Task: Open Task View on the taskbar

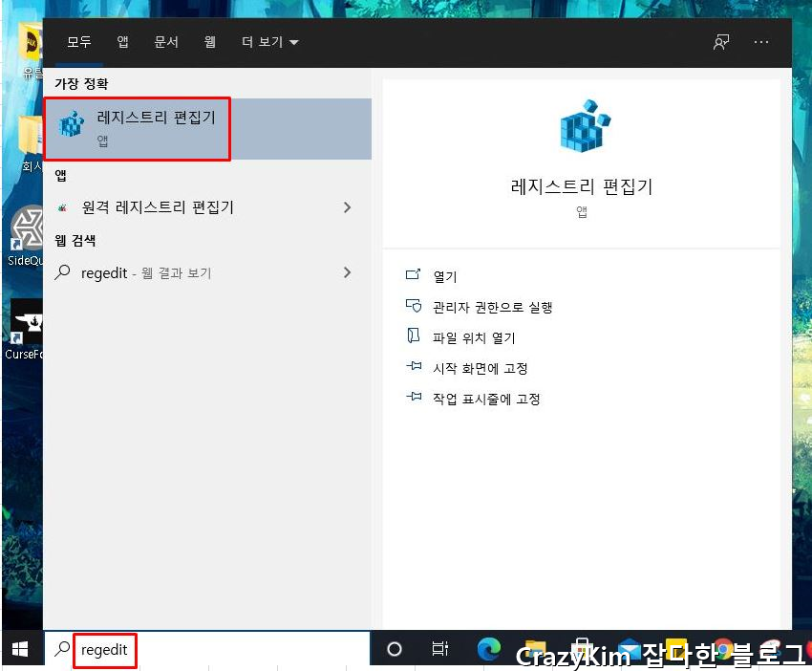Action: tap(439, 649)
